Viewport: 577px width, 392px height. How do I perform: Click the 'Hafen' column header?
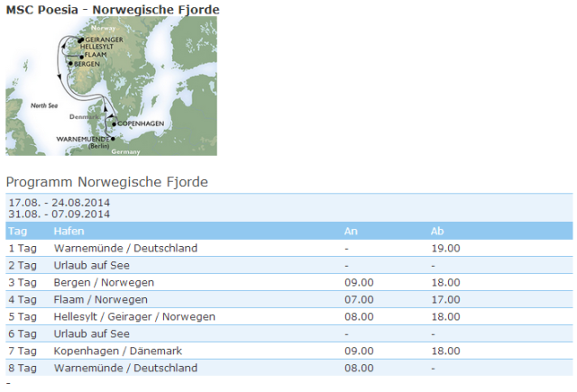point(69,231)
